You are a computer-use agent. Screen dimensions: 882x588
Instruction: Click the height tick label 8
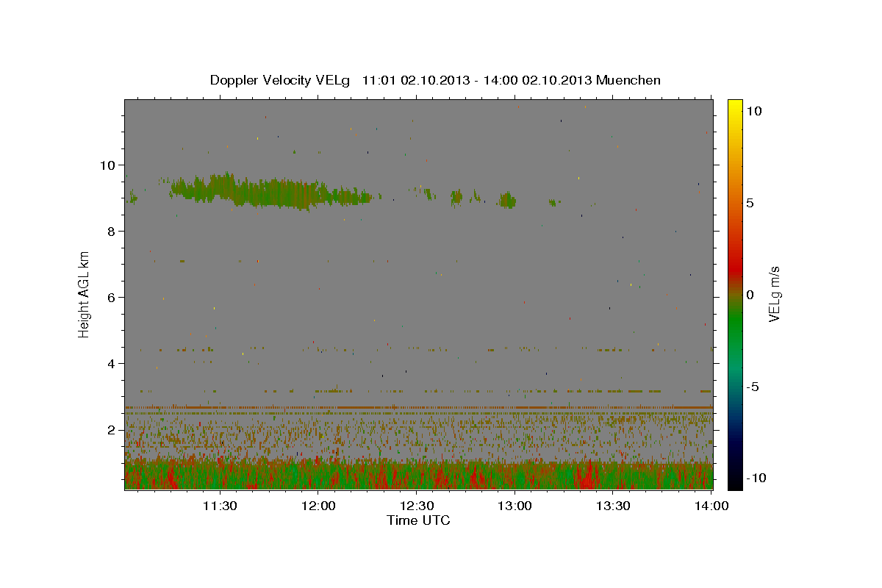point(113,231)
